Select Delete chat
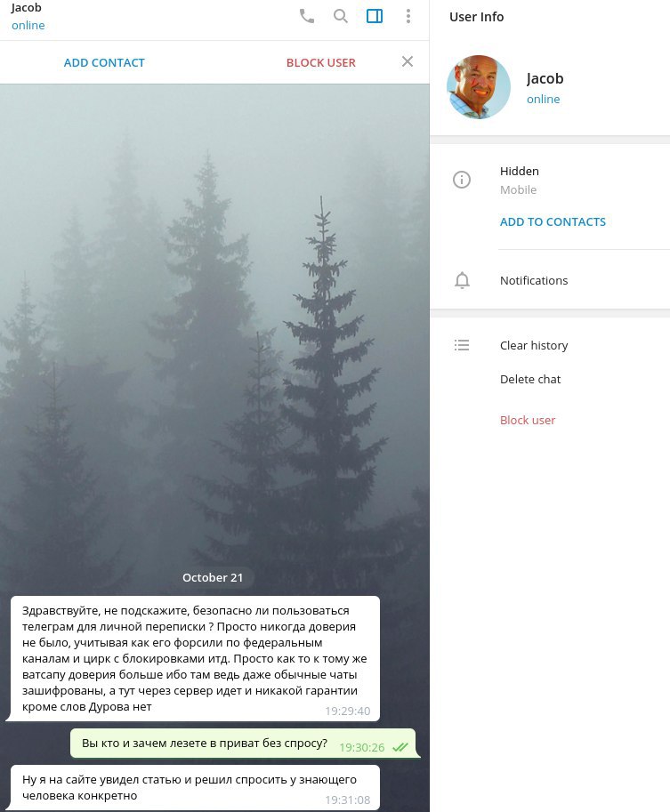The width and height of the screenshot is (670, 812). (x=530, y=379)
